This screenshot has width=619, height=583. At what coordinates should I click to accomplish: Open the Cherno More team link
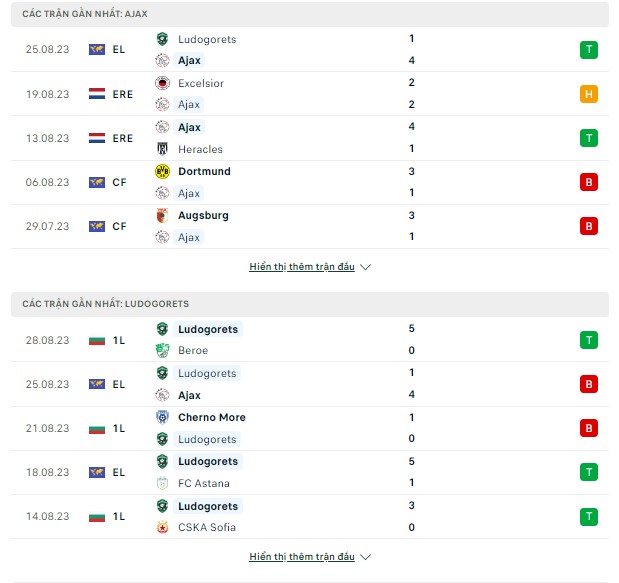point(211,418)
